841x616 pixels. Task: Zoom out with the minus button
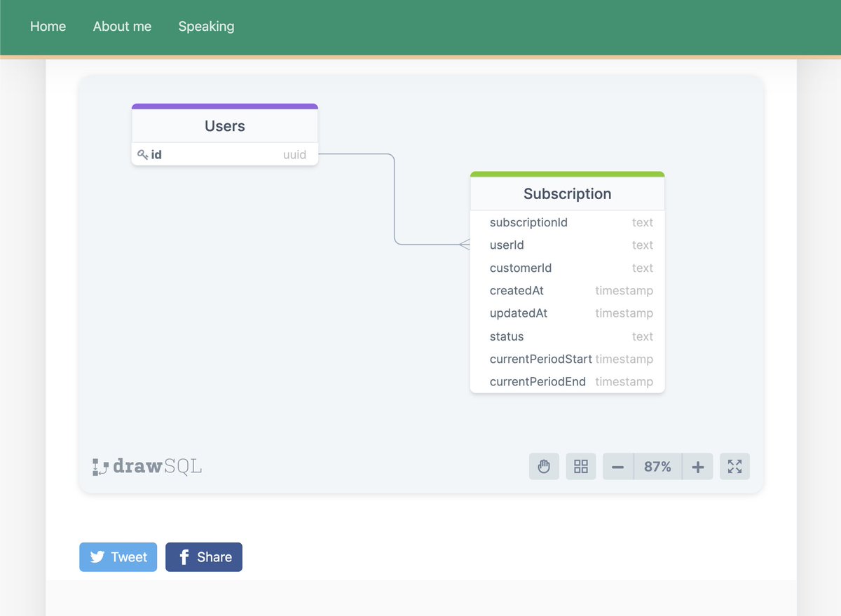coord(618,467)
